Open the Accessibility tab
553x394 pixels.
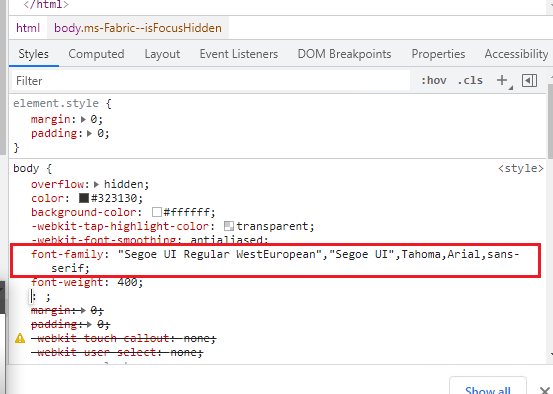516,54
